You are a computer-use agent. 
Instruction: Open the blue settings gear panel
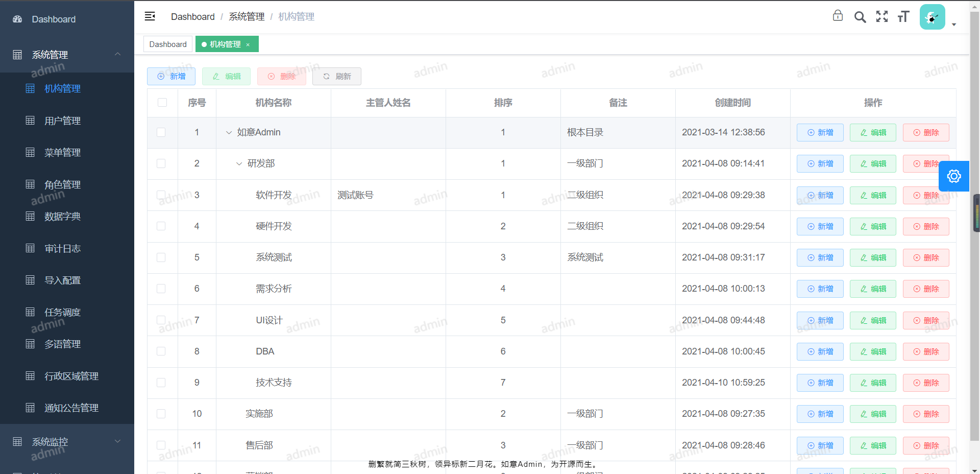pos(954,176)
